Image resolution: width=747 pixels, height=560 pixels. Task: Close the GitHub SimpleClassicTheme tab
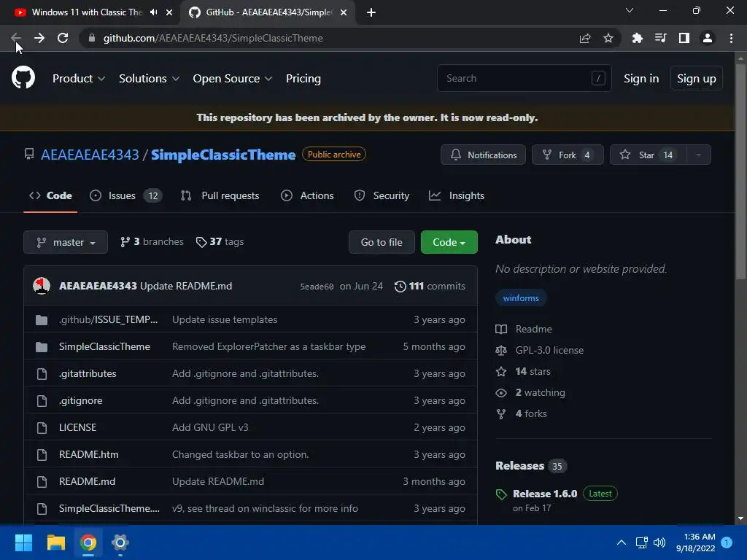point(344,12)
